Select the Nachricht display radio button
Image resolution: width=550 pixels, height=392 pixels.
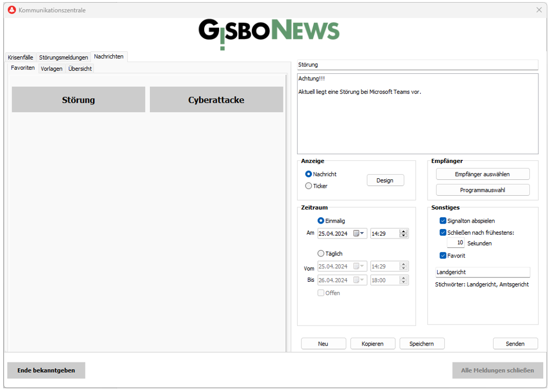[x=308, y=174]
